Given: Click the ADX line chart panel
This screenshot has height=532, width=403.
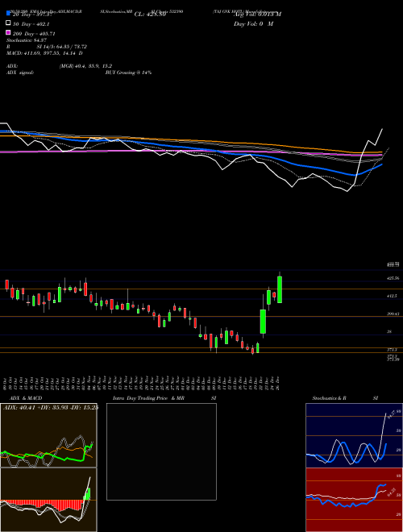Looking at the screenshot, I should point(48,435).
